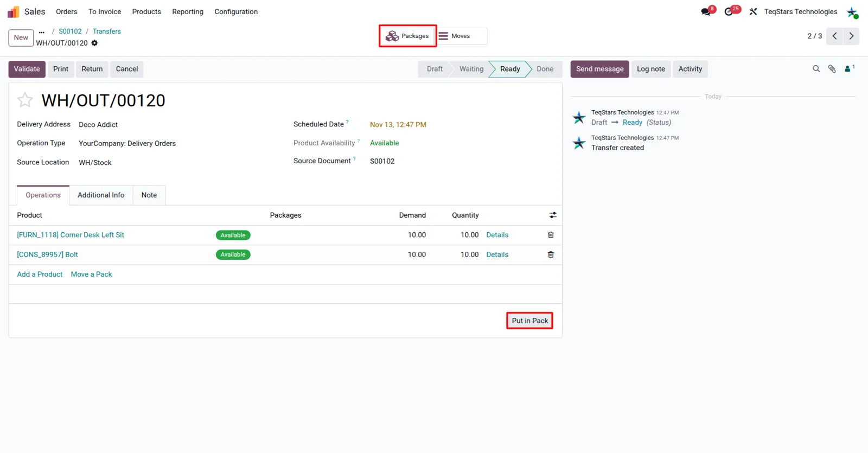The height and width of the screenshot is (453, 868).
Task: Open the attachments paperclip icon
Action: tap(832, 69)
